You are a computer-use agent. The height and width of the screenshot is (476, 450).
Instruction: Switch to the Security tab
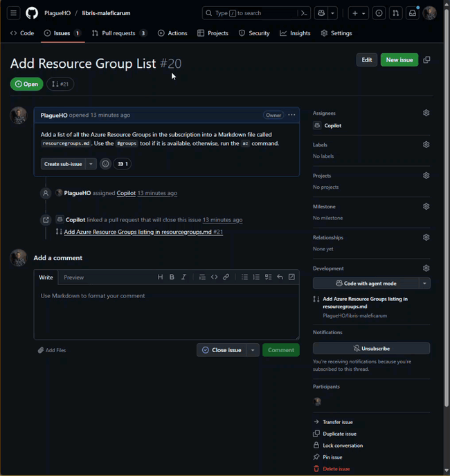[x=254, y=33]
